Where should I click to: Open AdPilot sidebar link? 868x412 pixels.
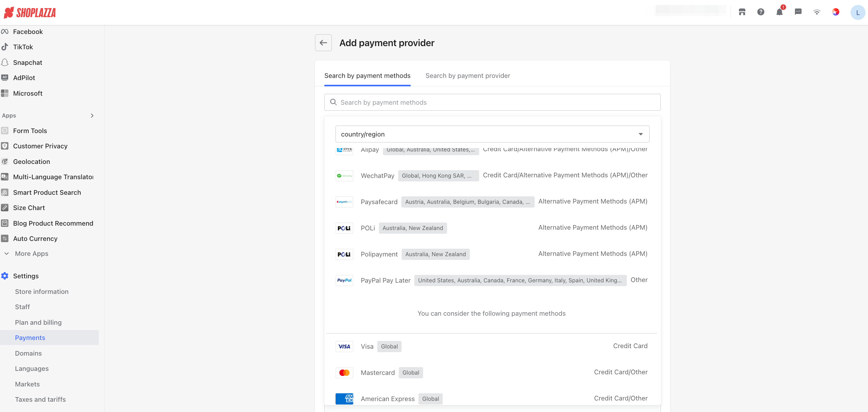(24, 78)
